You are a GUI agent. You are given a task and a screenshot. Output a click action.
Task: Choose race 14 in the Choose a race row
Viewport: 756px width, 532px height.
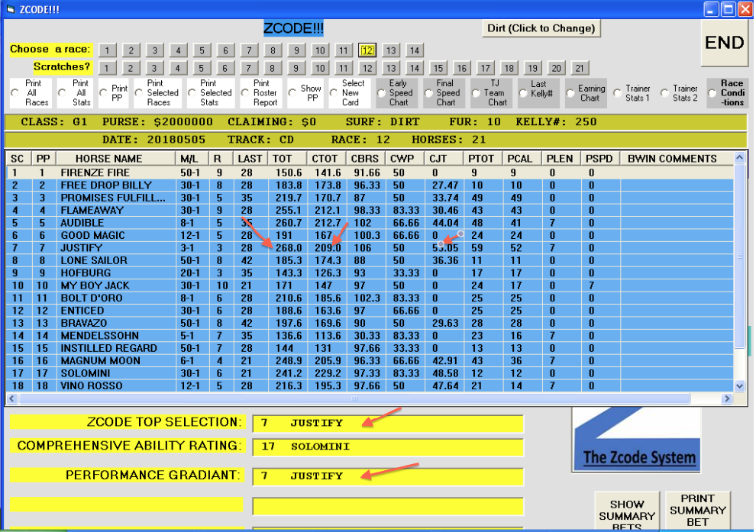(x=414, y=50)
